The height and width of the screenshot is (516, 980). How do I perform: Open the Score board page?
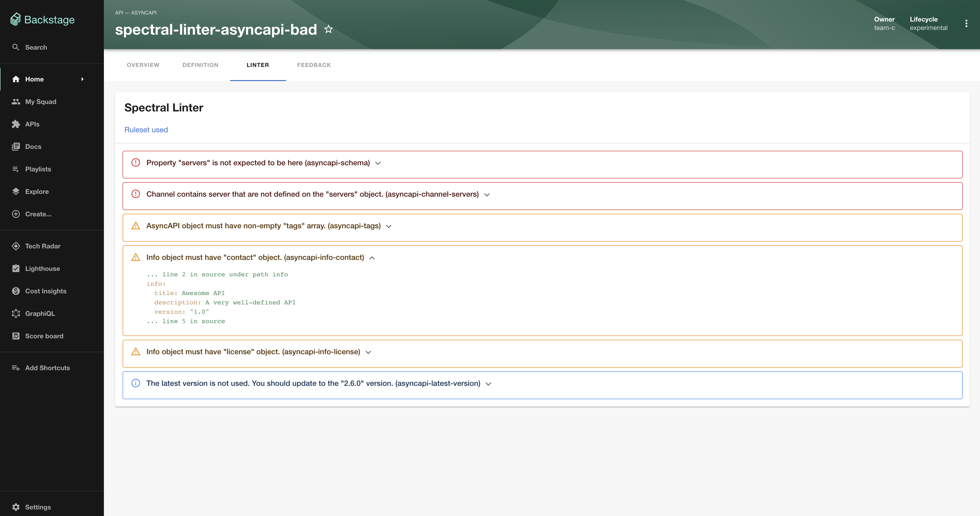pyautogui.click(x=44, y=336)
